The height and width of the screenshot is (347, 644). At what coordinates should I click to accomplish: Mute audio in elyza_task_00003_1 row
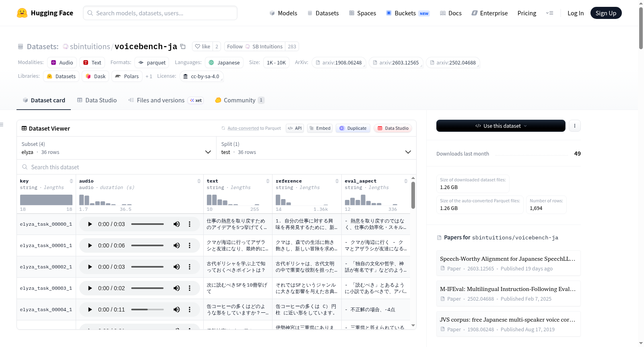tap(177, 288)
